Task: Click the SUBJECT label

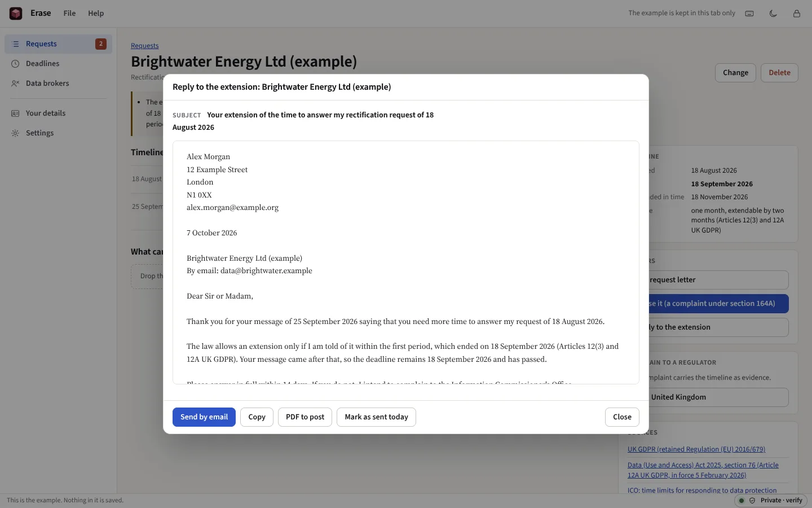Action: tap(187, 115)
